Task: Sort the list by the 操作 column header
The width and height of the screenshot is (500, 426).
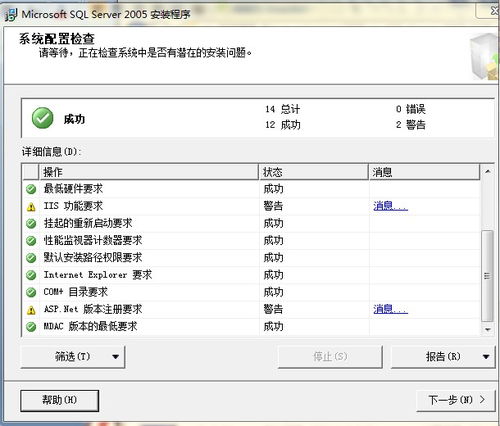Action: click(149, 172)
